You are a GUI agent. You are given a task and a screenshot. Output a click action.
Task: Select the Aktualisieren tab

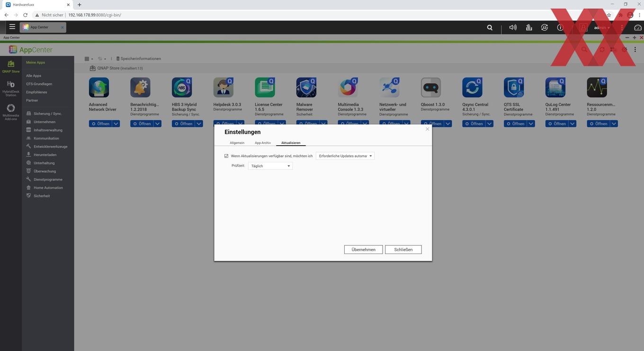click(291, 142)
